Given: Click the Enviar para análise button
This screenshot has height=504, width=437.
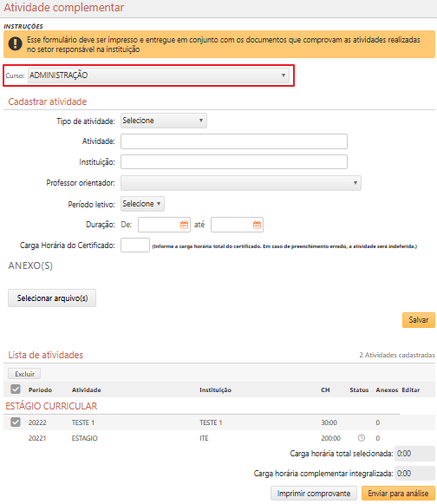Looking at the screenshot, I should tap(398, 494).
